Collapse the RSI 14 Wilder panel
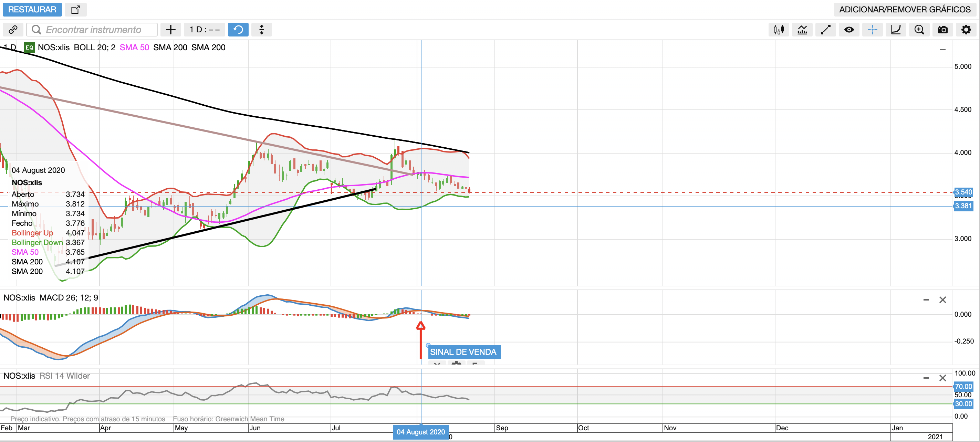 [926, 378]
